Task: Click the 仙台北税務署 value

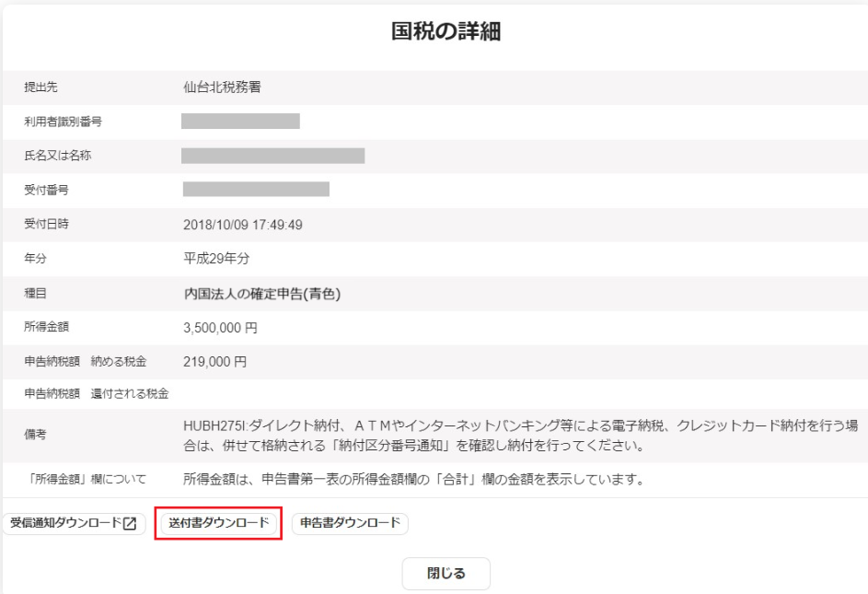Action: pos(222,87)
